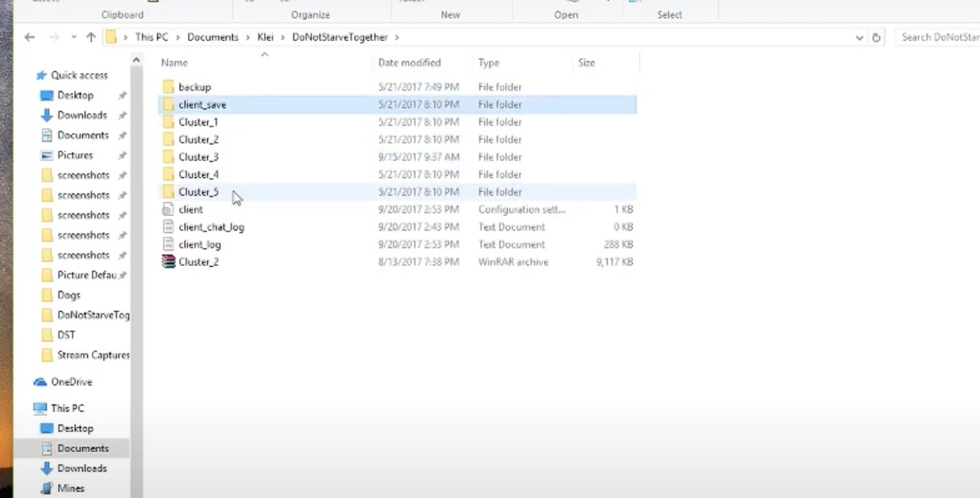Select the Cluster_1 folder icon
Image resolution: width=980 pixels, height=498 pixels.
click(x=168, y=122)
